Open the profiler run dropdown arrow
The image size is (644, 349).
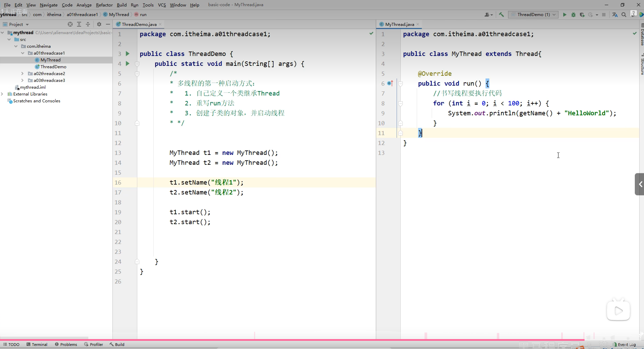[597, 15]
